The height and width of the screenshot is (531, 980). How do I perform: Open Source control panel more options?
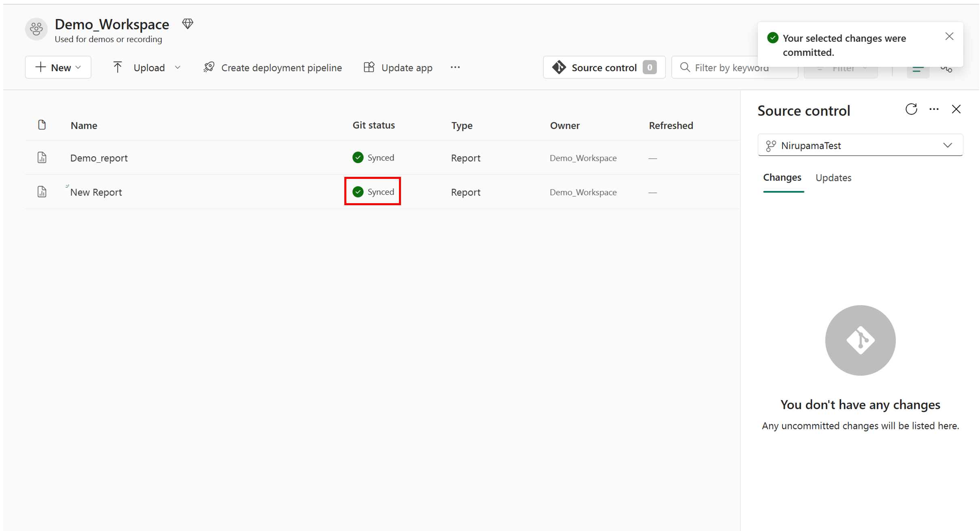click(934, 109)
